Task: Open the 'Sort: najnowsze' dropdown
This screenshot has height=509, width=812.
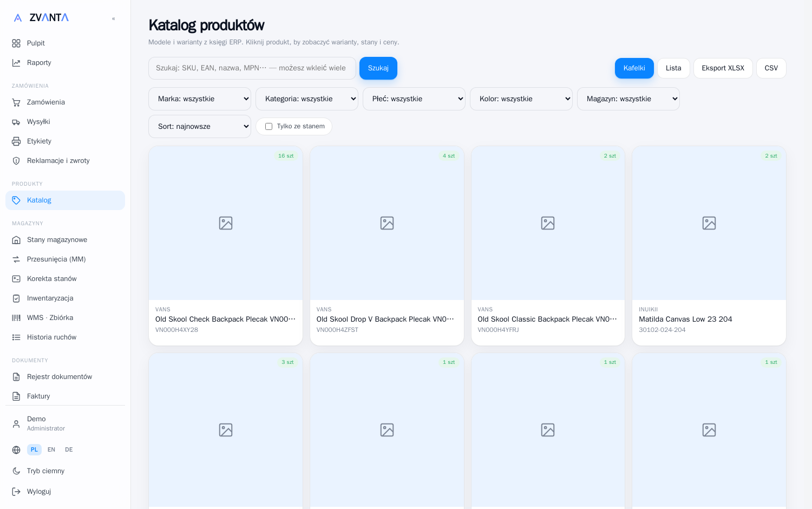Action: (200, 127)
